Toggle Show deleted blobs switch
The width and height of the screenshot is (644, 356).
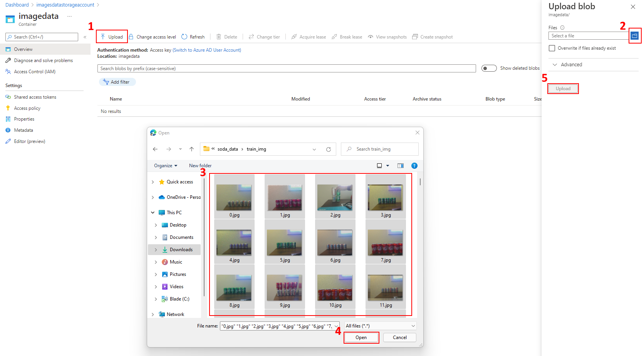coord(489,68)
